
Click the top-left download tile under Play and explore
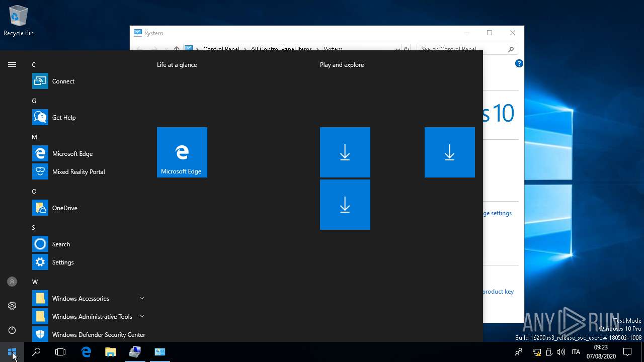(345, 152)
